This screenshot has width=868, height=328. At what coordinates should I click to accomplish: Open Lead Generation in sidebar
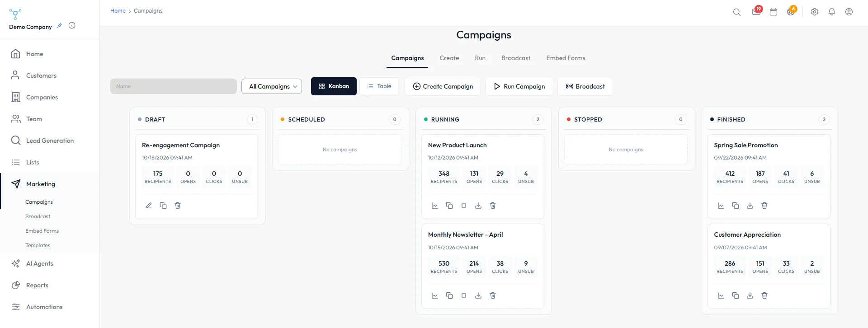click(50, 141)
